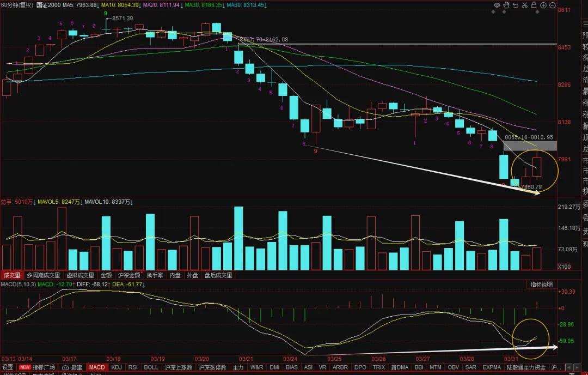588x375 pixels.
Task: Click the robot icon 新建 button
Action: tap(72, 367)
